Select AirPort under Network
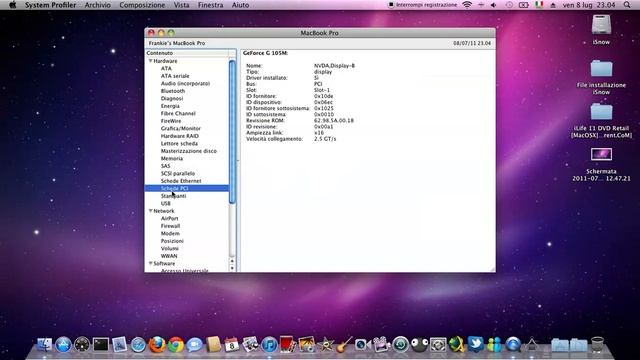This screenshot has height=360, width=640. [169, 218]
